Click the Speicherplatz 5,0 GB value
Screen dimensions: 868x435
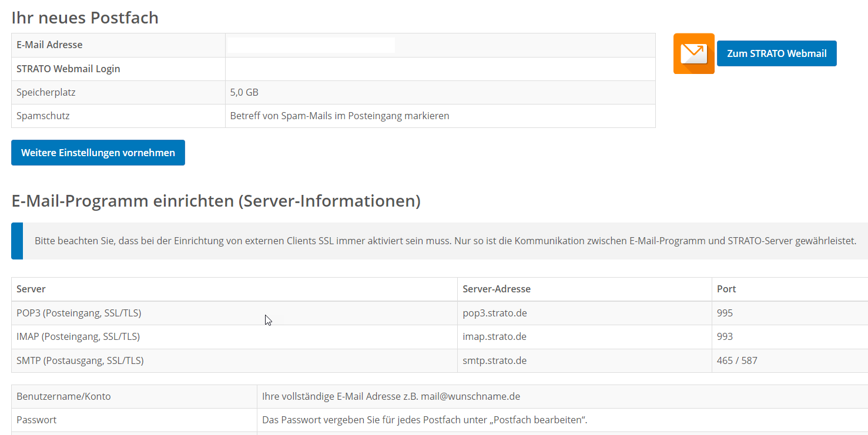coord(244,92)
